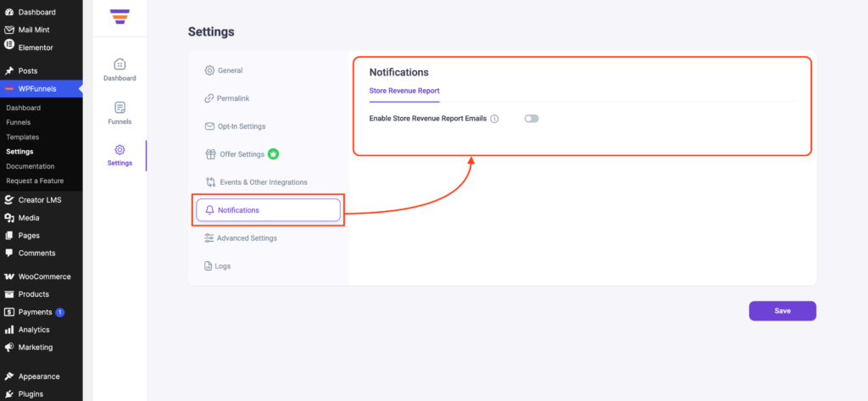Image resolution: width=868 pixels, height=401 pixels.
Task: Click the WordPress Dashboard gauge icon
Action: point(8,12)
